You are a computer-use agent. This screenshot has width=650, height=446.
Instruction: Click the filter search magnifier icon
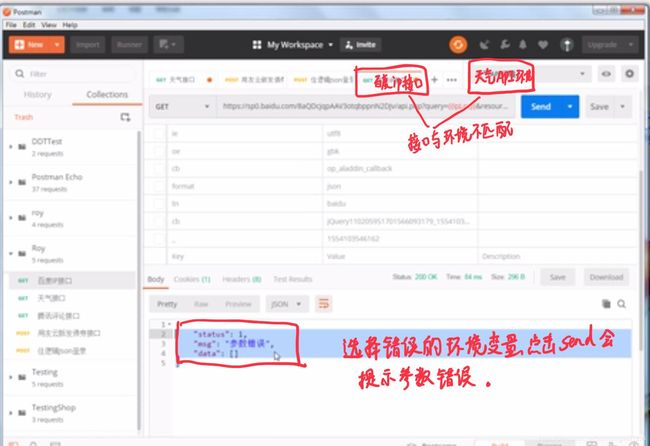(x=19, y=74)
